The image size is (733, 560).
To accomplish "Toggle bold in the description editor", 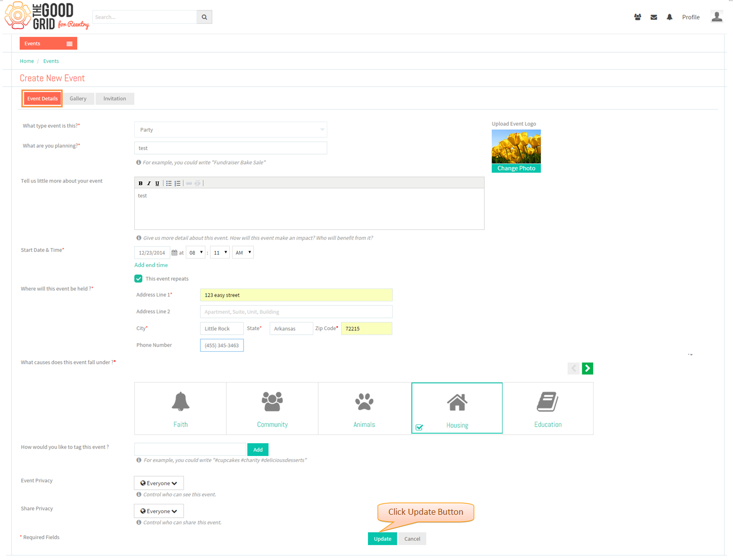I will point(140,183).
